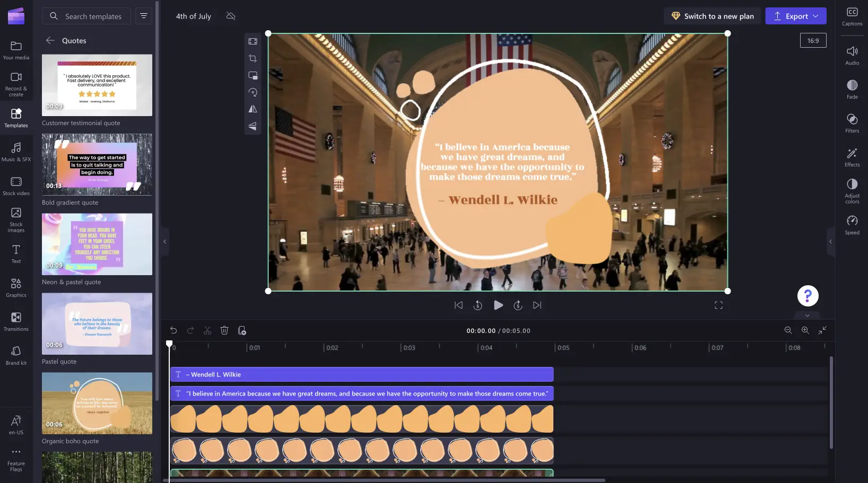Flip the clip horizontally
This screenshot has height=483, width=868.
(253, 109)
